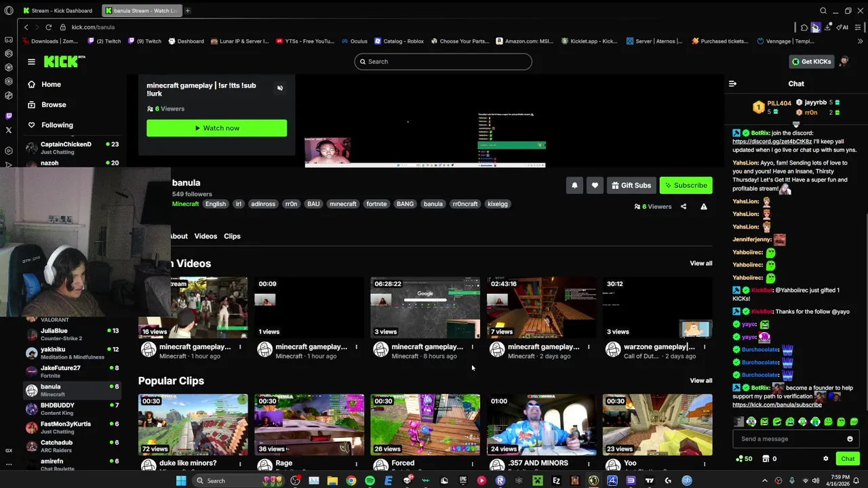Open the Catalog - Roblox bookmark

coord(399,41)
